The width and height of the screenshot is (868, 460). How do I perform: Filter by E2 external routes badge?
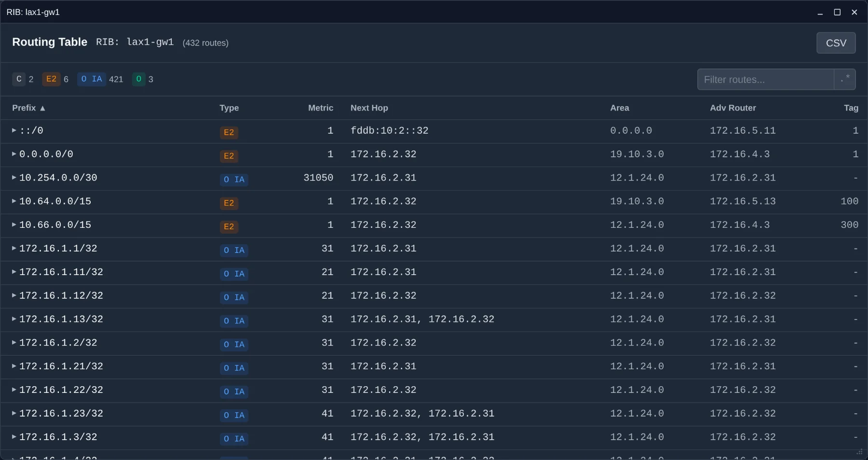pyautogui.click(x=51, y=79)
